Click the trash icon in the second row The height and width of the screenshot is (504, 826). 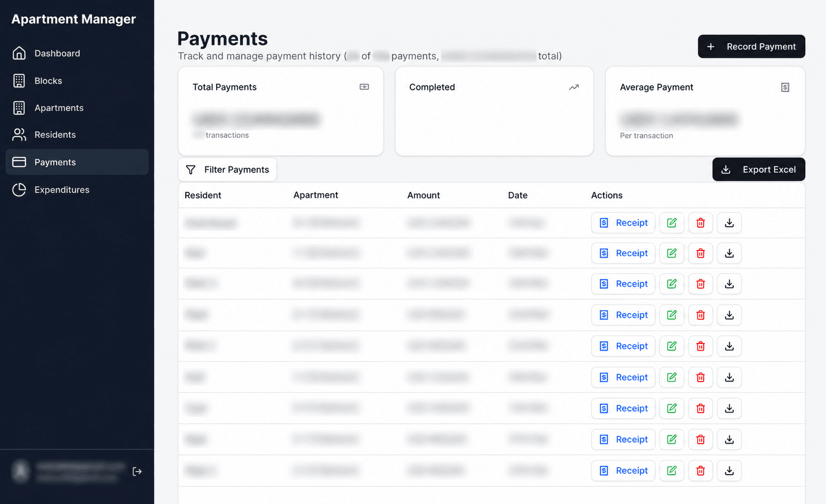coord(700,253)
